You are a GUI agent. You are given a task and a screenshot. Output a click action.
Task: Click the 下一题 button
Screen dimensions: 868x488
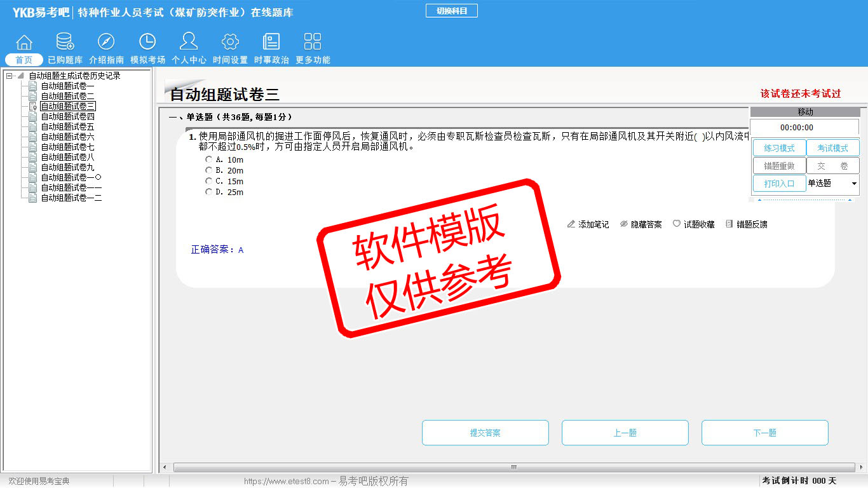(x=764, y=433)
